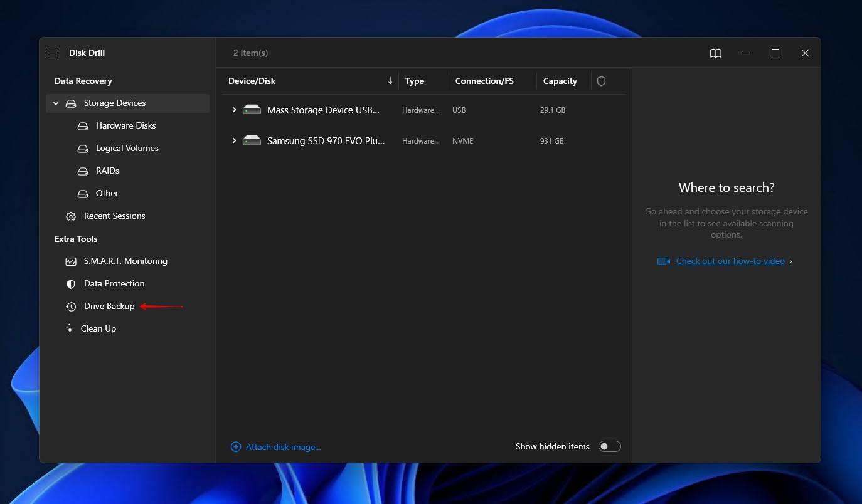Select Logical Volumes in the sidebar
862x504 pixels.
point(127,148)
